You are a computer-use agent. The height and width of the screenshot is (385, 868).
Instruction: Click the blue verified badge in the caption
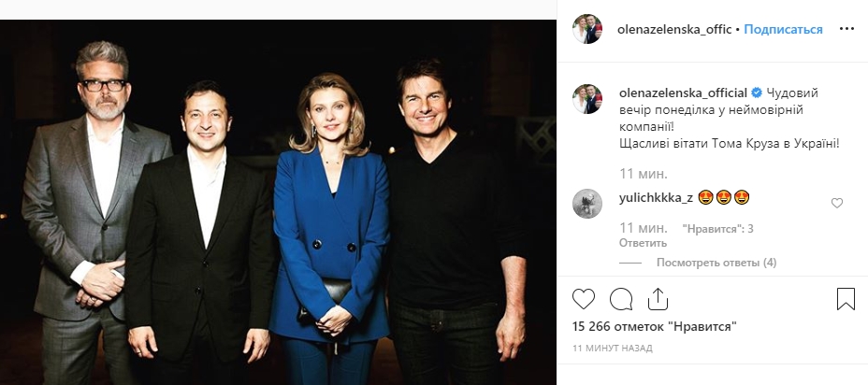(757, 93)
